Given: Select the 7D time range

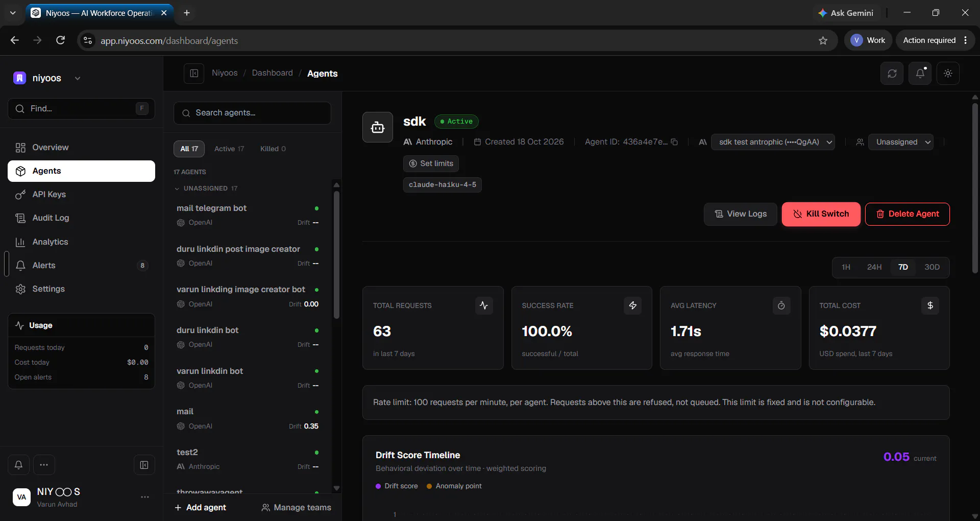Looking at the screenshot, I should [903, 267].
